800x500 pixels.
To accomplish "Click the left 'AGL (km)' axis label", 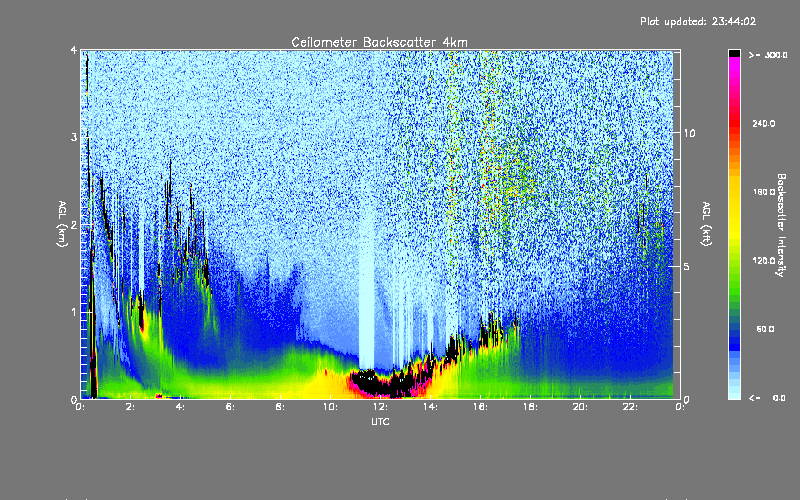I will (62, 224).
